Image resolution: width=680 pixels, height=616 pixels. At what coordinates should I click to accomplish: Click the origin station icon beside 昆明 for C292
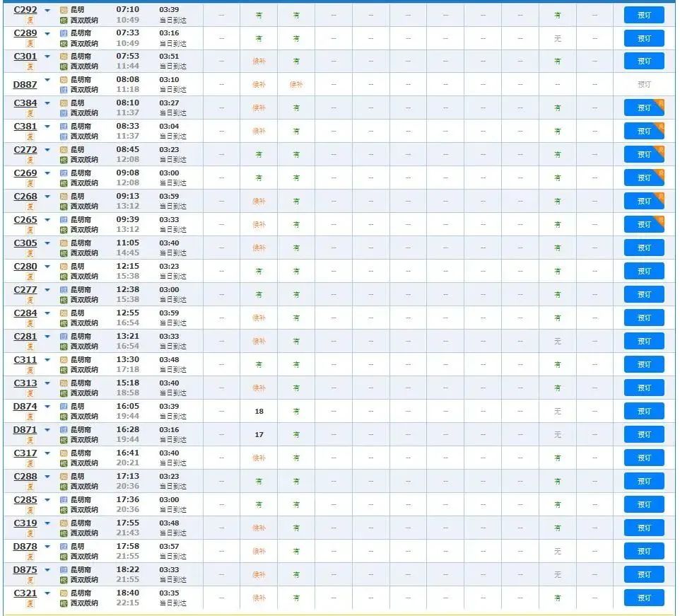[64, 10]
